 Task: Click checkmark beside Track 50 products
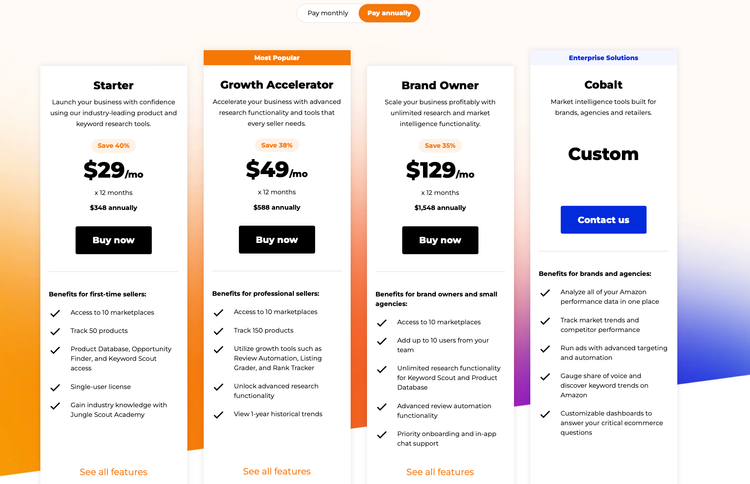55,331
